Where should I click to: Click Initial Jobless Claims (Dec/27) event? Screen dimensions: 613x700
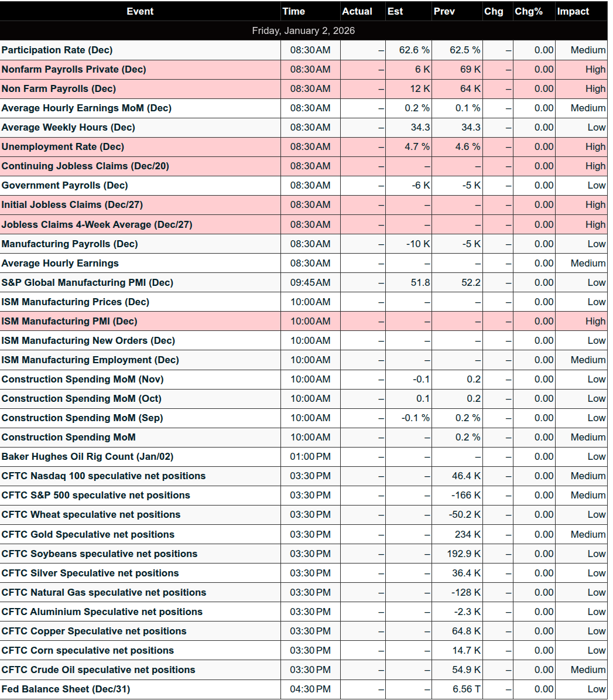(x=72, y=204)
